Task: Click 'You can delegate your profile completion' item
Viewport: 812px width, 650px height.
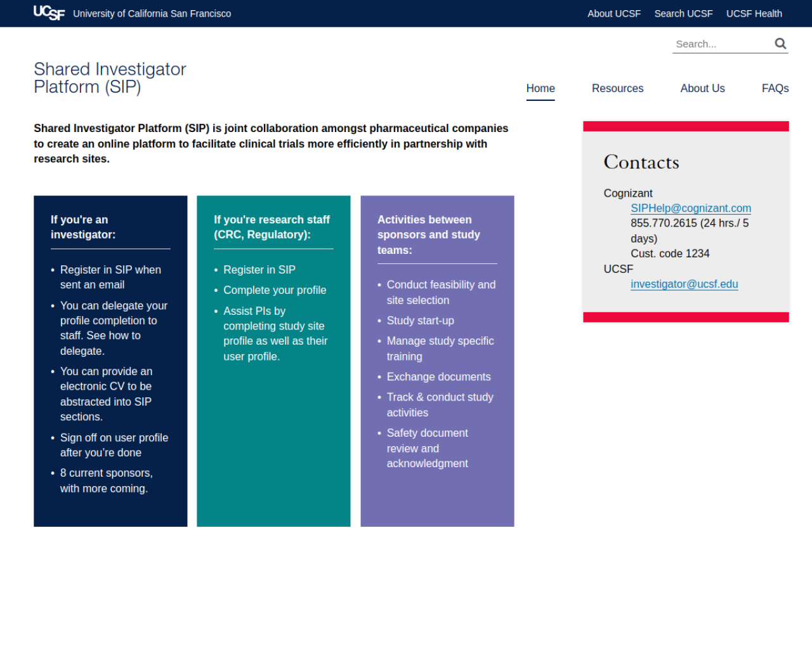Action: point(114,328)
